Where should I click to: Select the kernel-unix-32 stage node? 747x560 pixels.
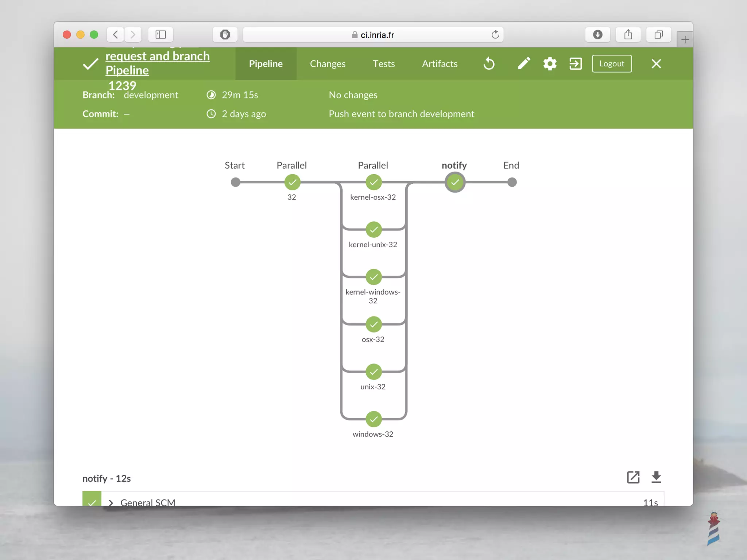pyautogui.click(x=373, y=230)
